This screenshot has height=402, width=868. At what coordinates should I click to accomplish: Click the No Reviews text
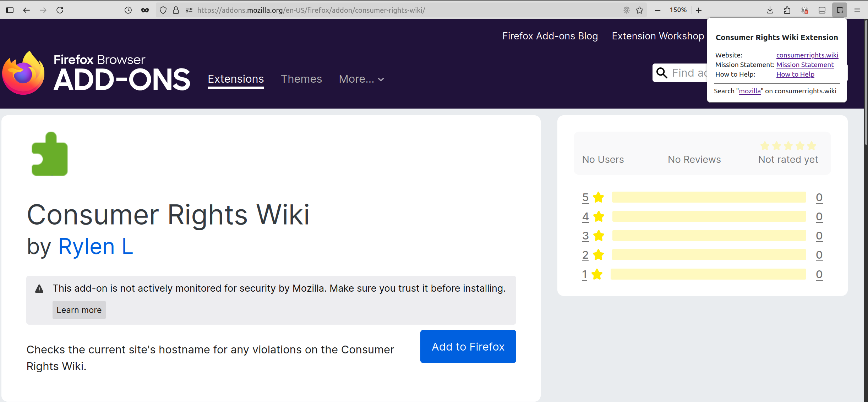pos(694,159)
